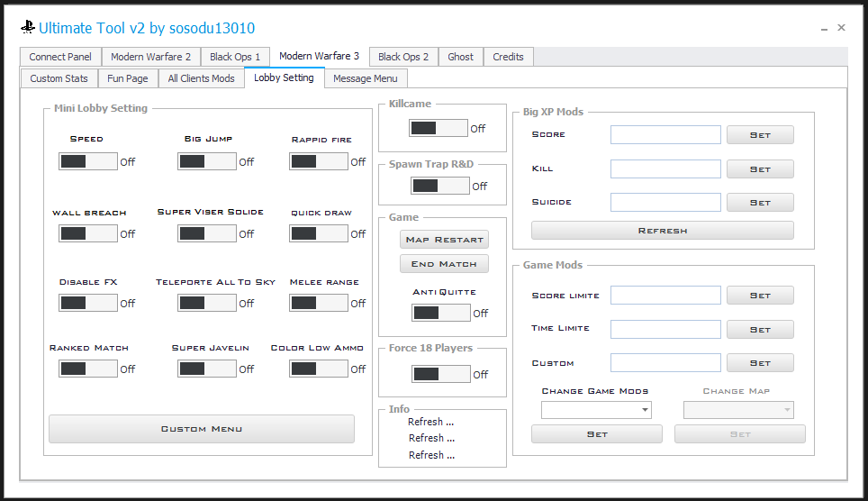Click the End Match button
The height and width of the screenshot is (501, 868).
445,264
